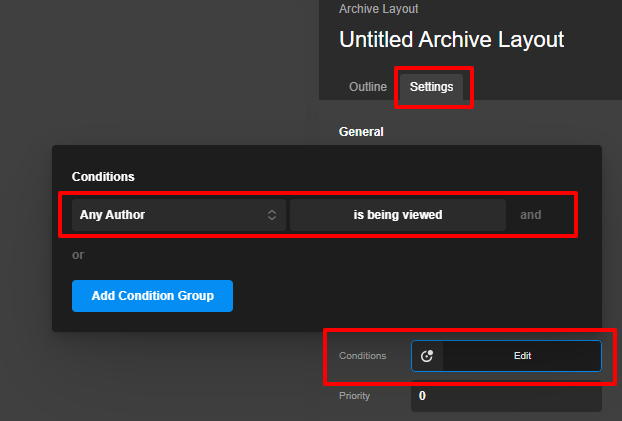Open the Any Author condition dropdown
Viewport: 622px width, 421px height.
[179, 215]
